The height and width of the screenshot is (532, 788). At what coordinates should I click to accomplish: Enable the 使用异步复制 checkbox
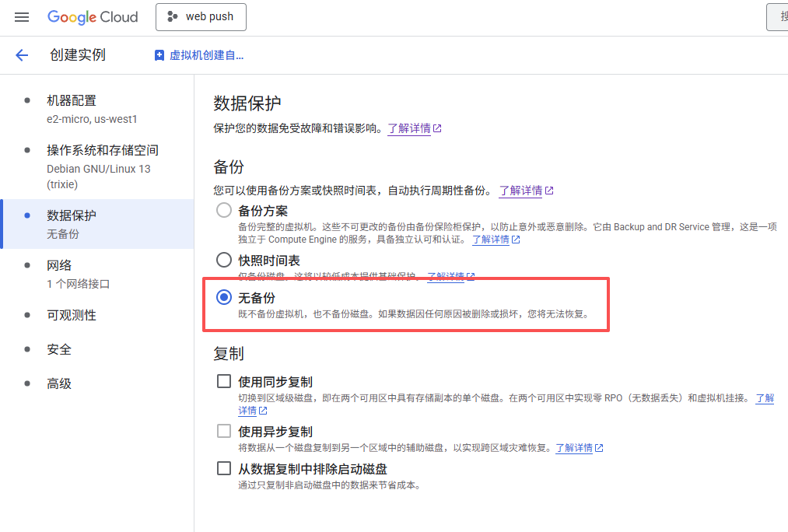click(224, 431)
